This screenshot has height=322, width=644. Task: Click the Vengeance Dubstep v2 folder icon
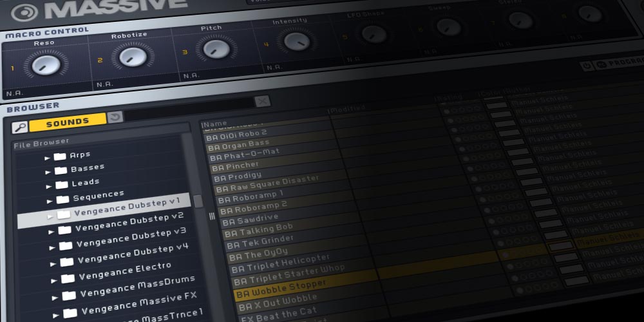64,230
